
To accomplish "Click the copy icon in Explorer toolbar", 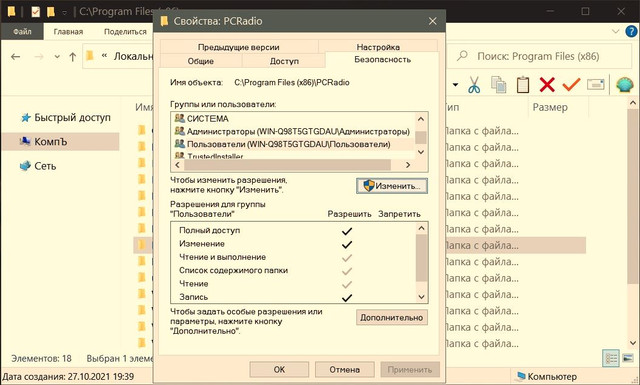I will (498, 85).
